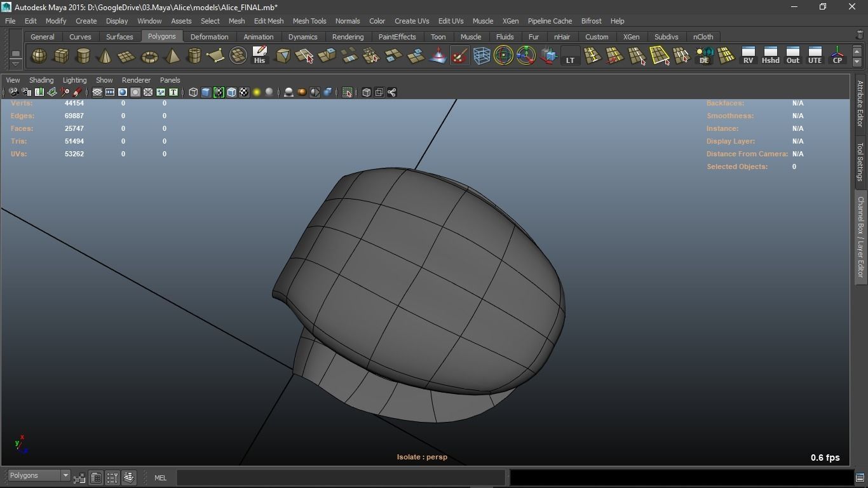Click the DE shelf icon
The image size is (868, 488).
click(704, 56)
